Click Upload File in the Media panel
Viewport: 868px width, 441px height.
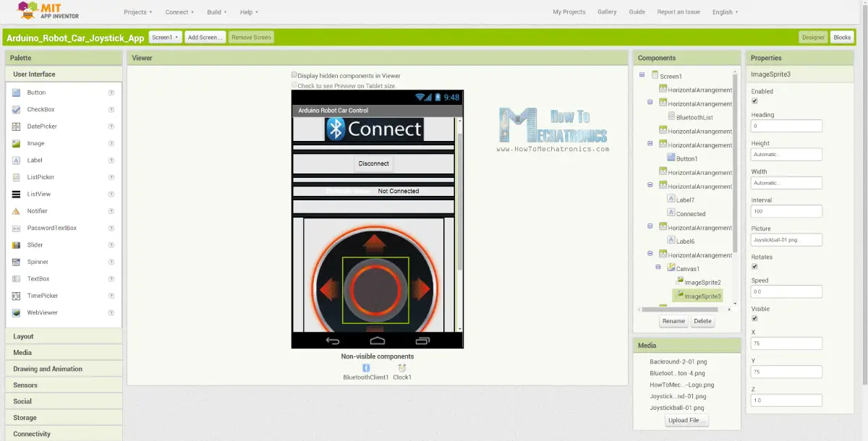pos(686,420)
